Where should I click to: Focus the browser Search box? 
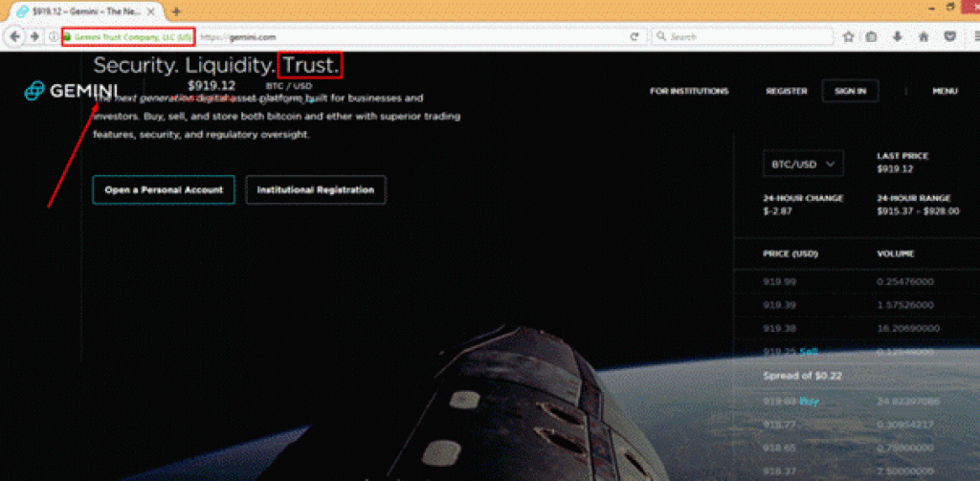click(743, 37)
